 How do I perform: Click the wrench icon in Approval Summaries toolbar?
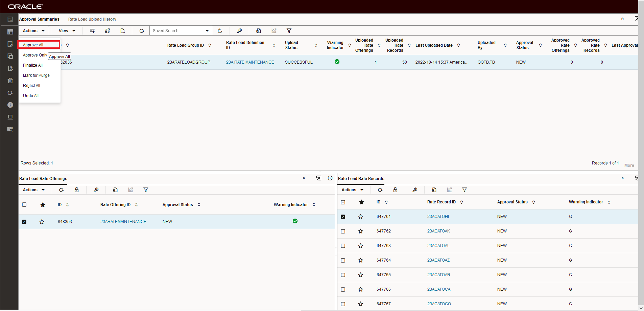pyautogui.click(x=239, y=31)
